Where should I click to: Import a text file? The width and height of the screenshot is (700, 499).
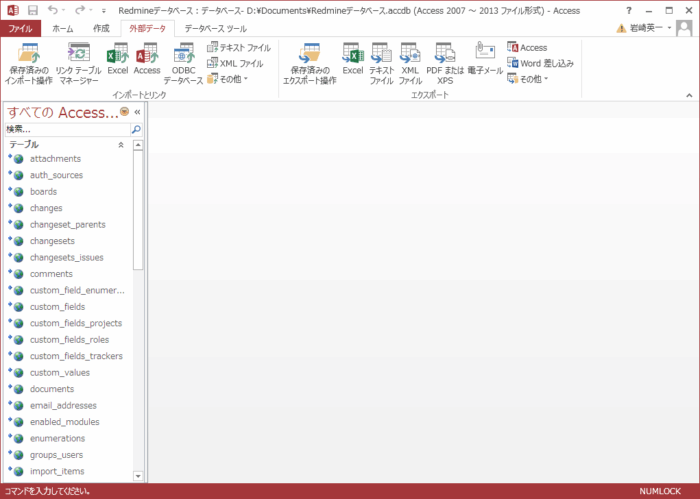tap(239, 47)
